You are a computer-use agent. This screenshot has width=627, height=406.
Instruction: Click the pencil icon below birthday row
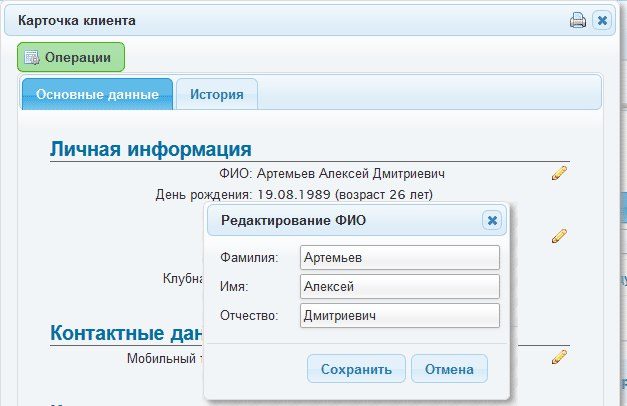click(559, 236)
